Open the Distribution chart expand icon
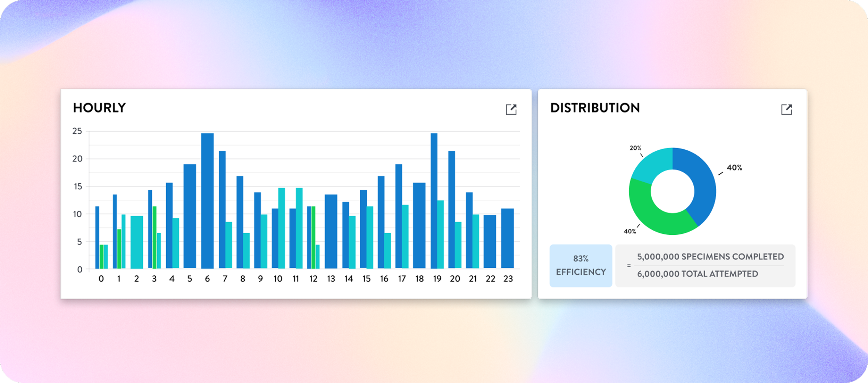The width and height of the screenshot is (868, 383). [x=786, y=109]
